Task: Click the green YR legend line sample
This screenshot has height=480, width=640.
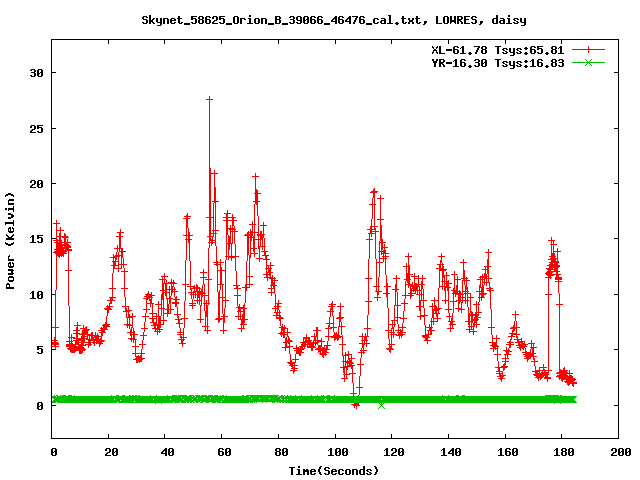Action: [588, 62]
